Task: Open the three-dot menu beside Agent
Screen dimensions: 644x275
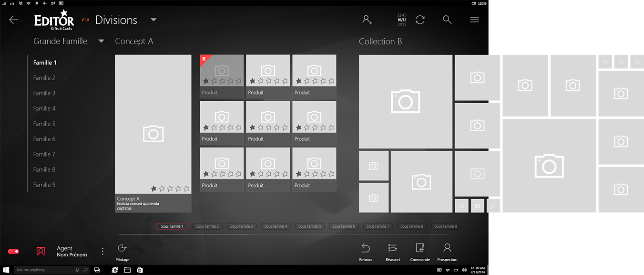Action: (x=102, y=251)
